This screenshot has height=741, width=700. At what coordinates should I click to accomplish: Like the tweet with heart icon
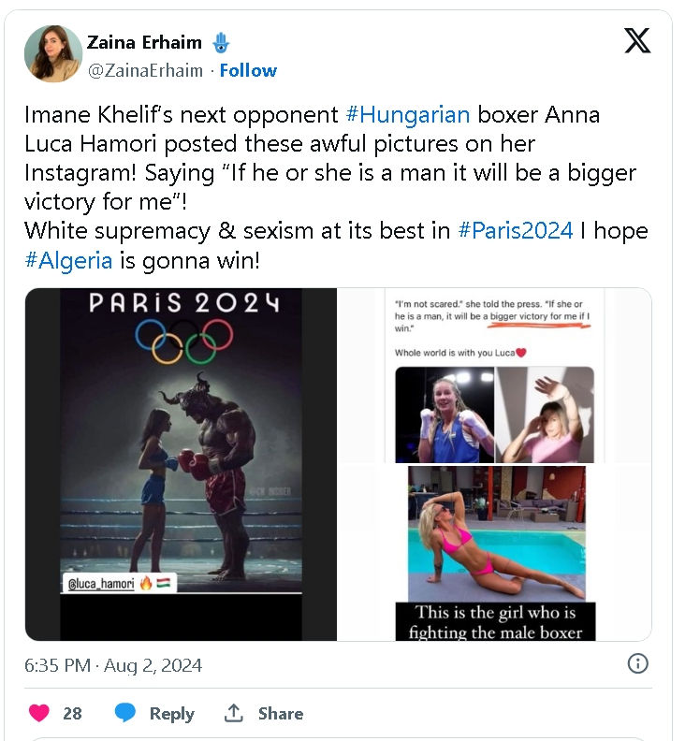click(39, 713)
